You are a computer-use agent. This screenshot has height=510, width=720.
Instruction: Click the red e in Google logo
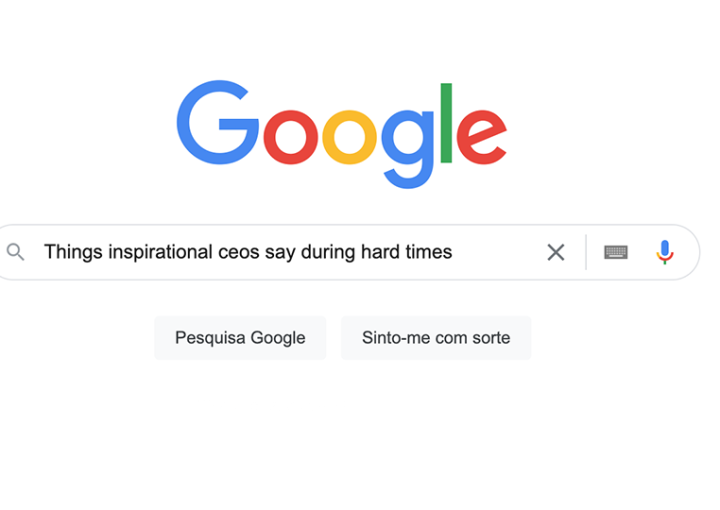481,135
